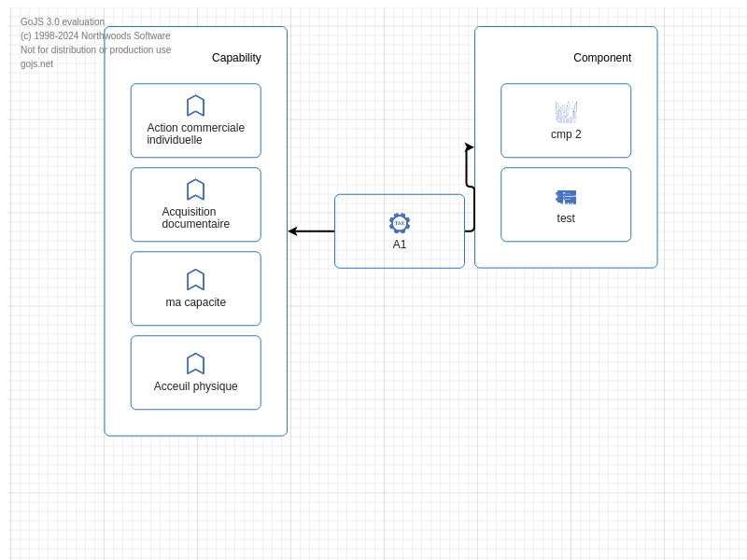Select the "Acceuil physique" text label

tap(195, 386)
